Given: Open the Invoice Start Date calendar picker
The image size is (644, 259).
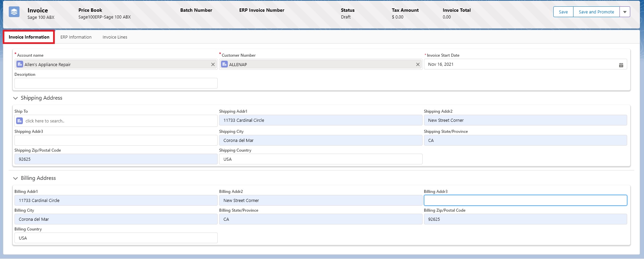Looking at the screenshot, I should point(621,65).
